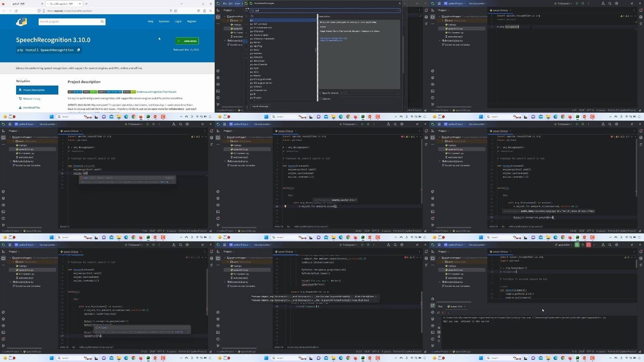This screenshot has height=362, width=644.
Task: Open Download files in PyPI navigation
Action: pyautogui.click(x=31, y=108)
